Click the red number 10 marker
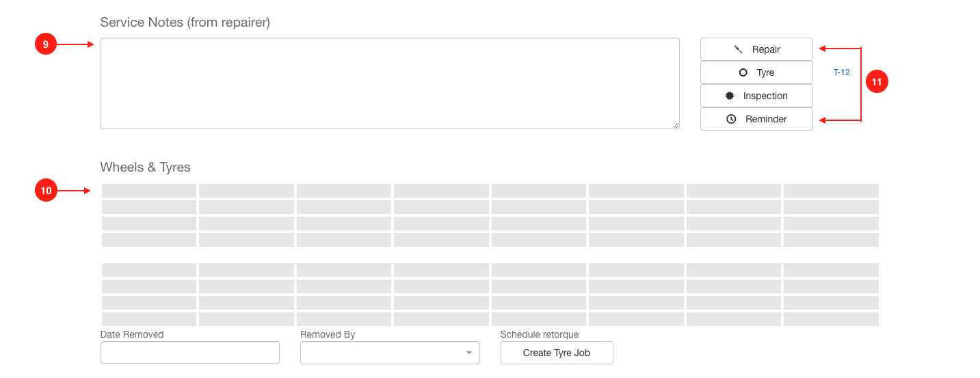980x378 pixels. click(46, 191)
